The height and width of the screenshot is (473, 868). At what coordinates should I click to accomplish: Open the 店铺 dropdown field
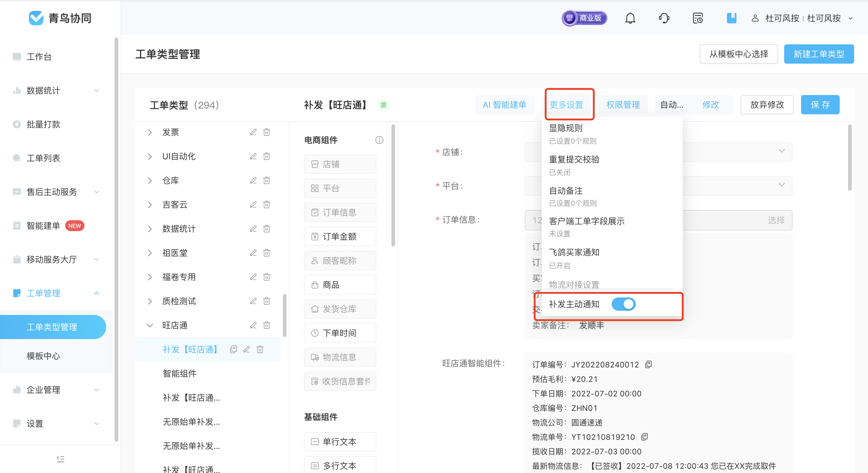658,152
